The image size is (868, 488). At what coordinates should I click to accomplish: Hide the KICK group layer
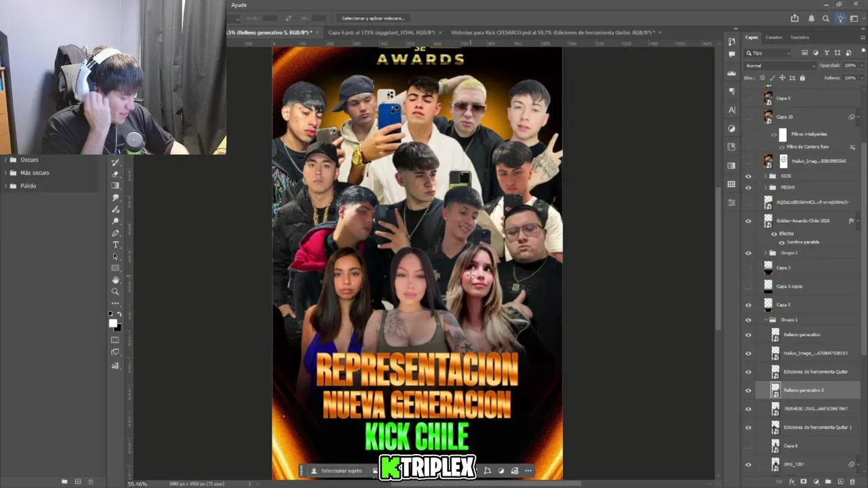pos(749,176)
